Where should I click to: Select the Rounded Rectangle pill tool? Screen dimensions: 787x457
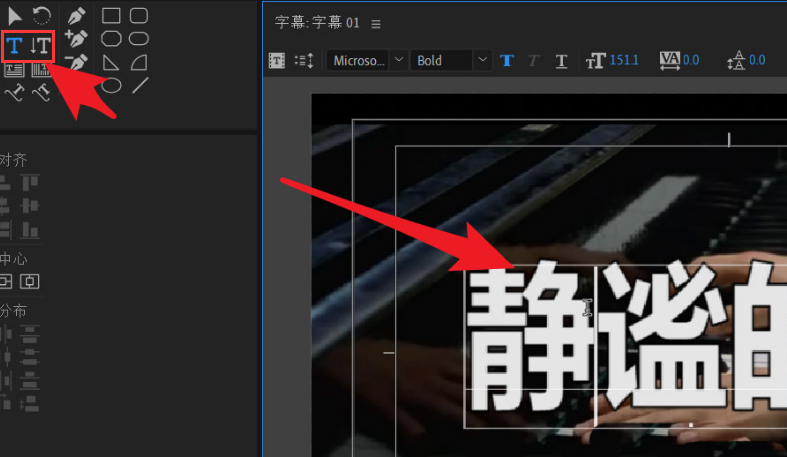point(139,39)
